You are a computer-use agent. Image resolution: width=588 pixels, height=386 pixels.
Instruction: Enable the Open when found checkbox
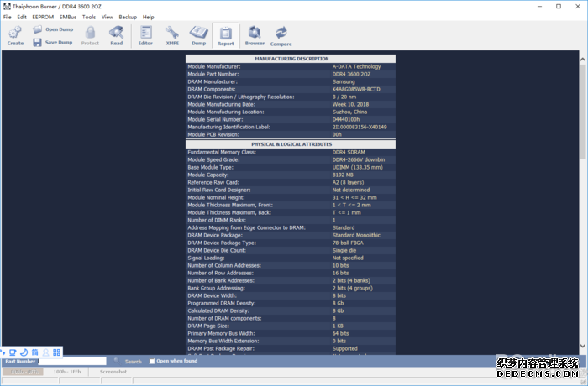(152, 362)
